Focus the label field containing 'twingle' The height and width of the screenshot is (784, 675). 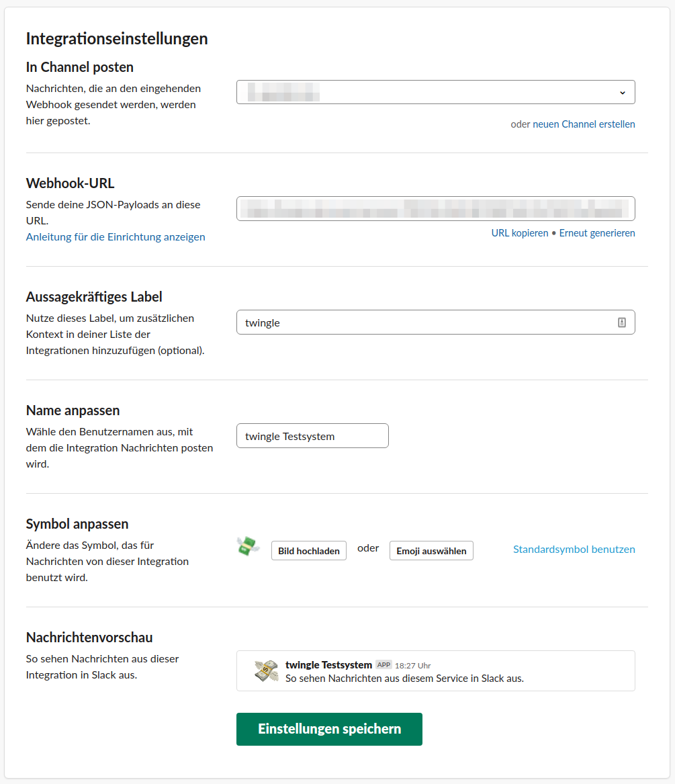435,322
